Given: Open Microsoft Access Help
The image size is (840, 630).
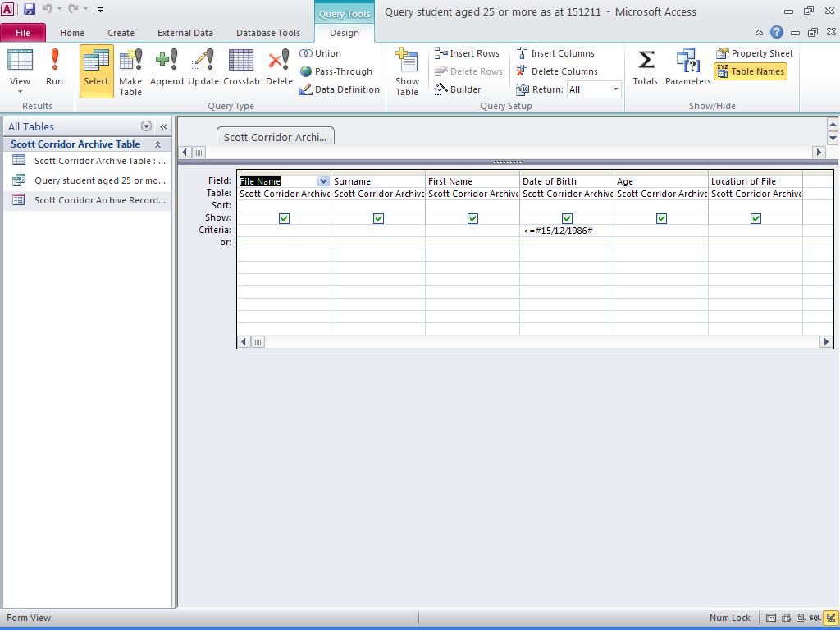Looking at the screenshot, I should point(777,32).
